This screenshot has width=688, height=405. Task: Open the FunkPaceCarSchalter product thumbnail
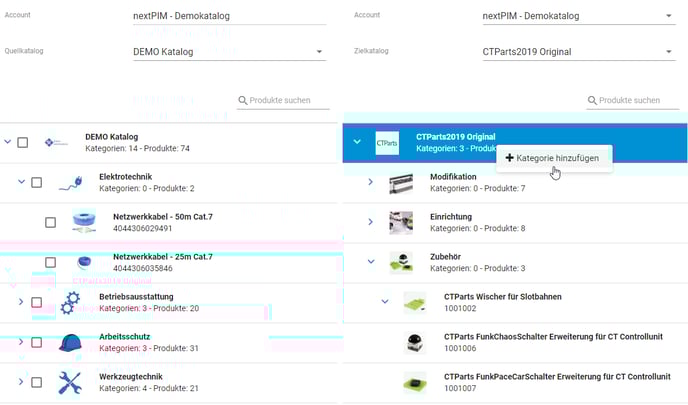point(415,383)
